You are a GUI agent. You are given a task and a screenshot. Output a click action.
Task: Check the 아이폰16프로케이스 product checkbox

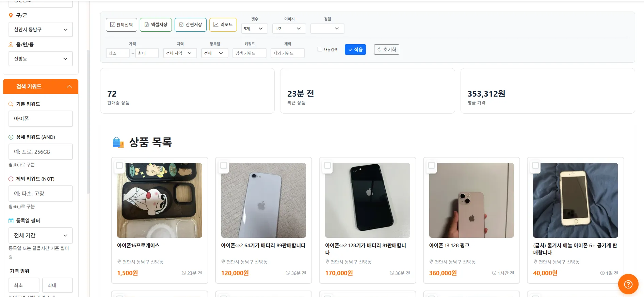click(119, 165)
